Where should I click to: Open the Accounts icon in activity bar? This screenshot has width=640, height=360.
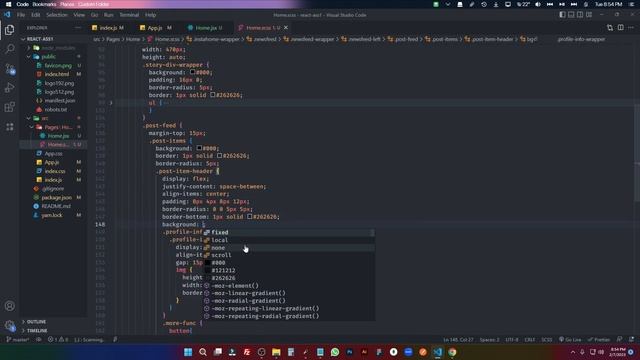[x=9, y=306]
